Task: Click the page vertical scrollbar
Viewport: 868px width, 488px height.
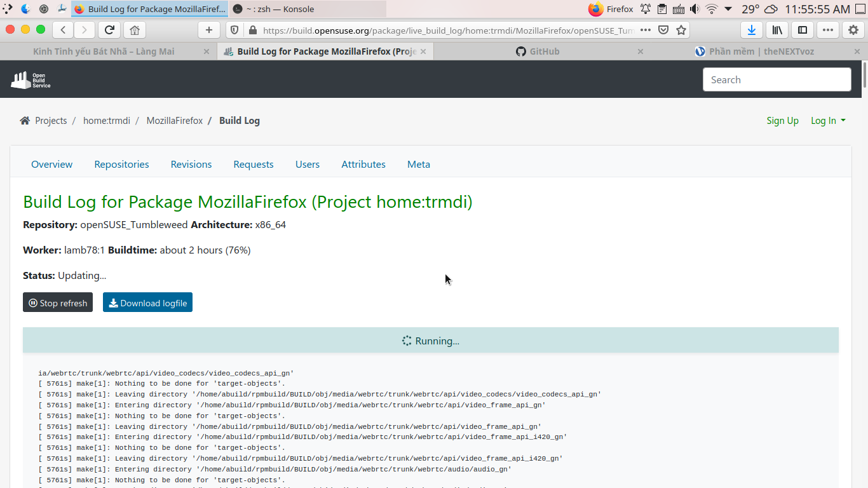Action: pos(864,75)
